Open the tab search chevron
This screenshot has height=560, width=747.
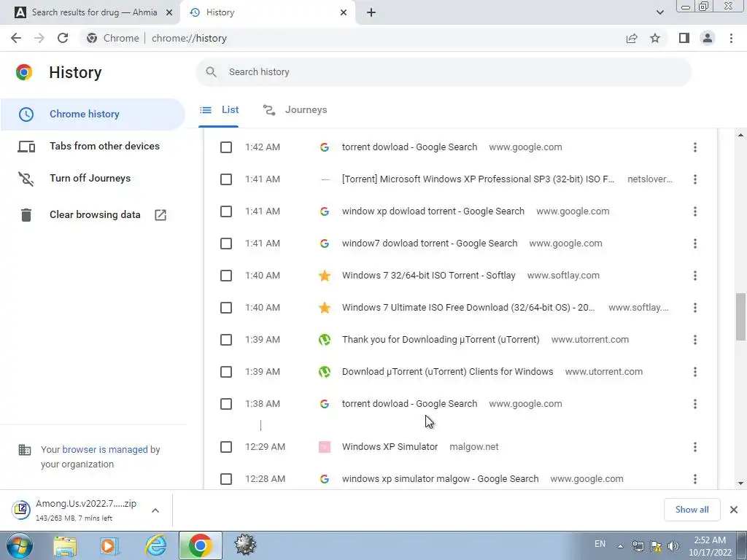(x=659, y=12)
